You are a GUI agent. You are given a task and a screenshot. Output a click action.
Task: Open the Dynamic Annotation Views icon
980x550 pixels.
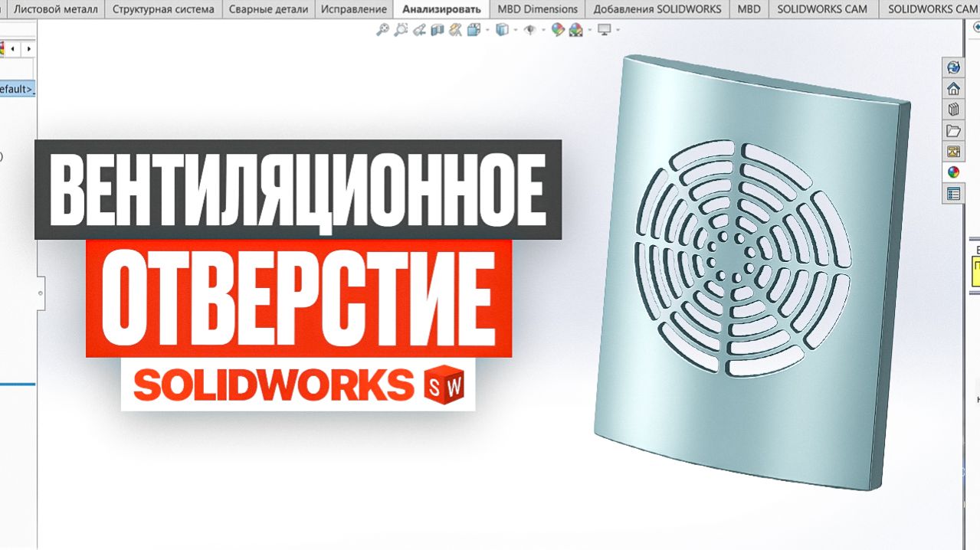[x=456, y=30]
